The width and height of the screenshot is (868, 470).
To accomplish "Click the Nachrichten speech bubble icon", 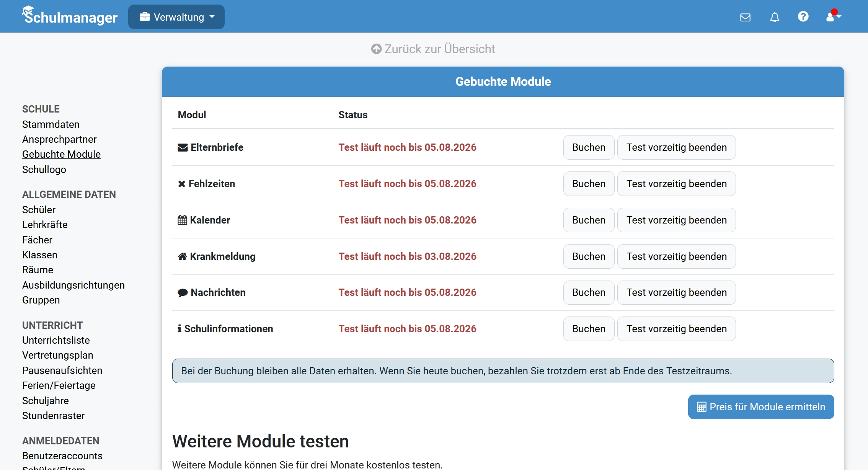I will click(183, 293).
